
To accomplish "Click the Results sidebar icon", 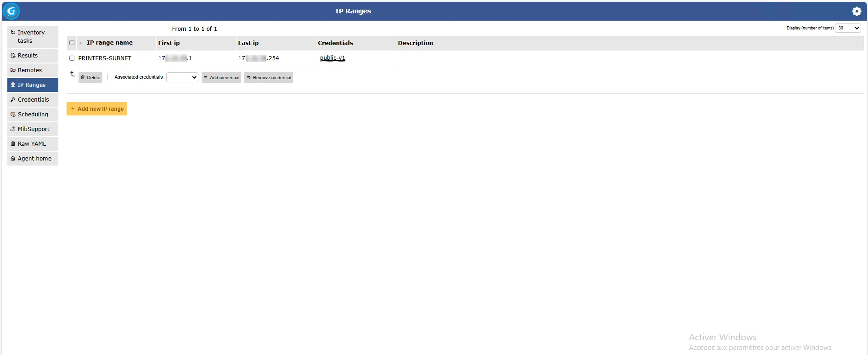I will coord(13,56).
